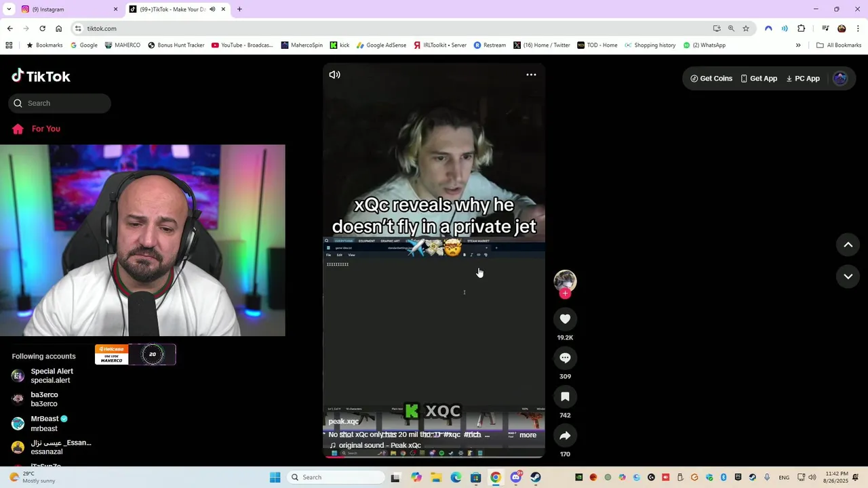The height and width of the screenshot is (488, 868).
Task: Mute TikTok tab via tab speaker icon
Action: (212, 9)
